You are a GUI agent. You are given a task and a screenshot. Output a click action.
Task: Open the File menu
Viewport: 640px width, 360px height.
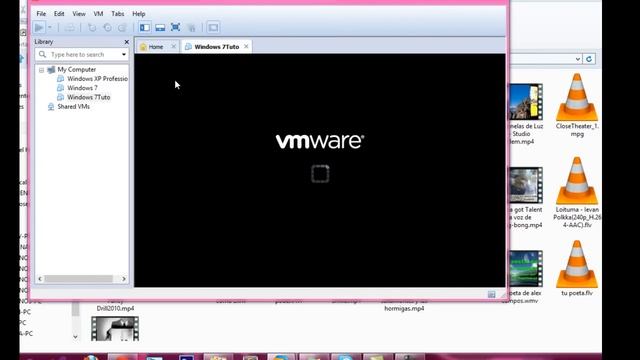tap(41, 13)
